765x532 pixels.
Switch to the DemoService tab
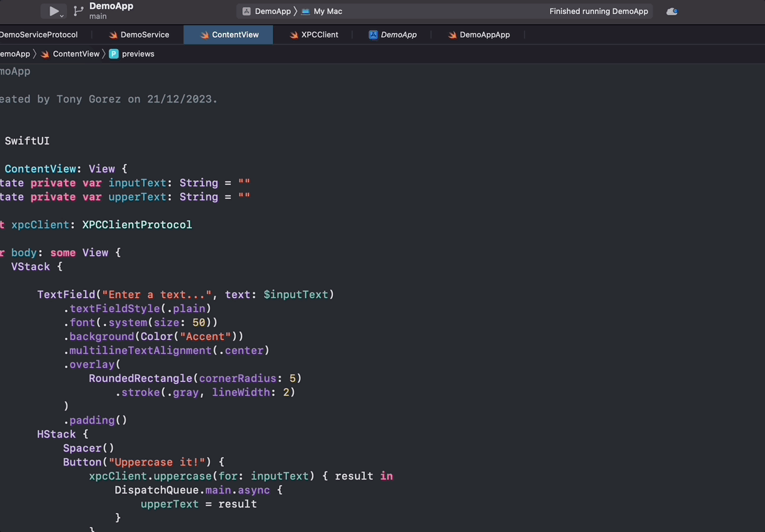pyautogui.click(x=144, y=35)
